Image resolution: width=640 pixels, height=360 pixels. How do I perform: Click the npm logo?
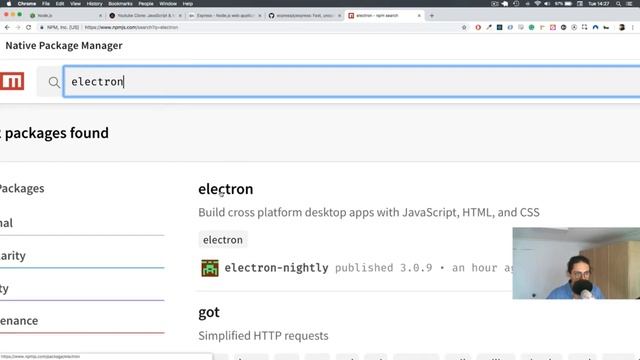click(12, 81)
